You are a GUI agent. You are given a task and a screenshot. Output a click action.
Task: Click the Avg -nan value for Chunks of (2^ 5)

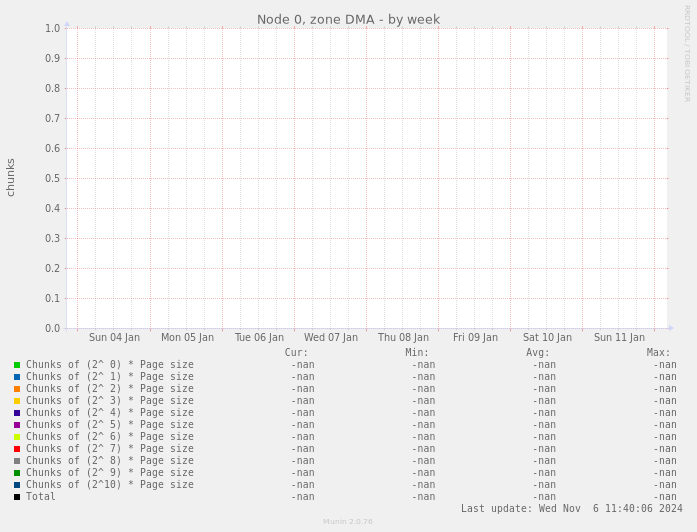(x=544, y=425)
